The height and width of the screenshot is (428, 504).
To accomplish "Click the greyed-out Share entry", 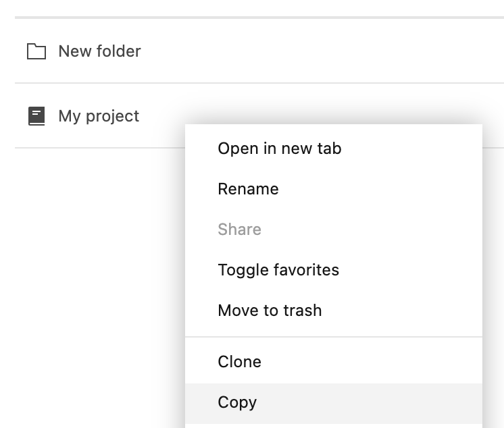I will click(239, 230).
